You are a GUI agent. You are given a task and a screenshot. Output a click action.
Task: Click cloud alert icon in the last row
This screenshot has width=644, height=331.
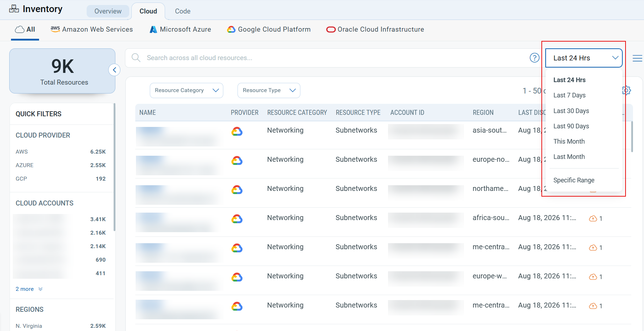[x=593, y=306]
